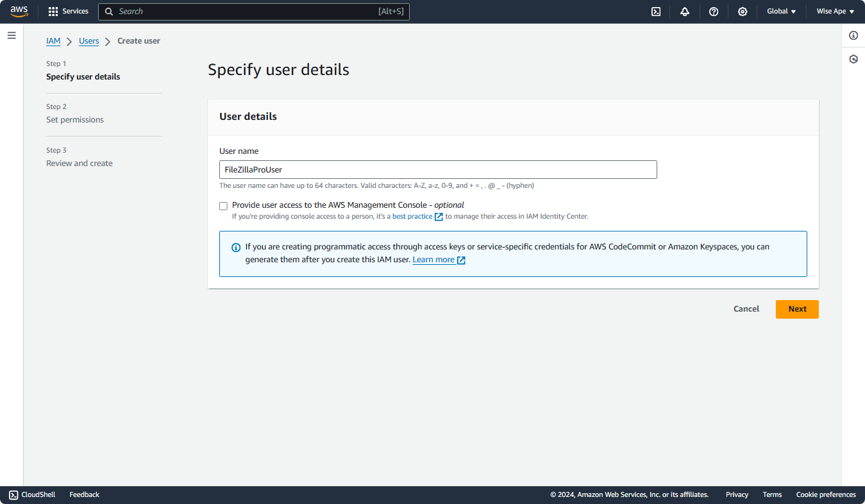The width and height of the screenshot is (865, 504).
Task: Open the info panel icon on right
Action: click(x=853, y=35)
